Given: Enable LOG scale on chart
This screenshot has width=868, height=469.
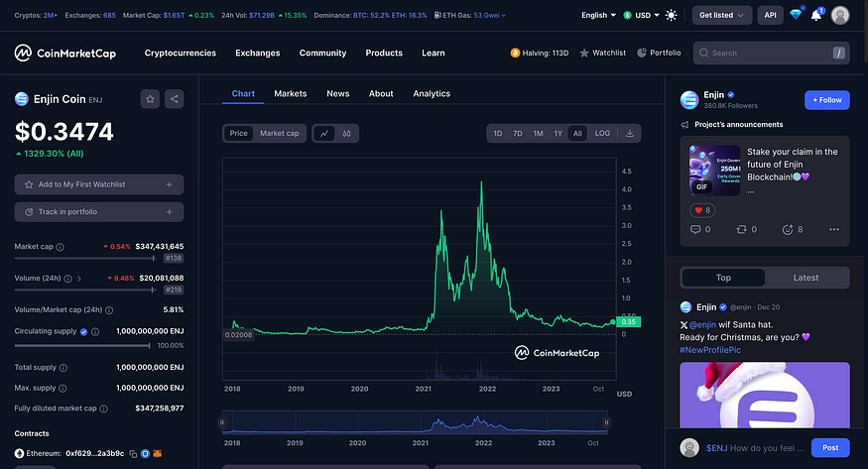Looking at the screenshot, I should point(602,133).
